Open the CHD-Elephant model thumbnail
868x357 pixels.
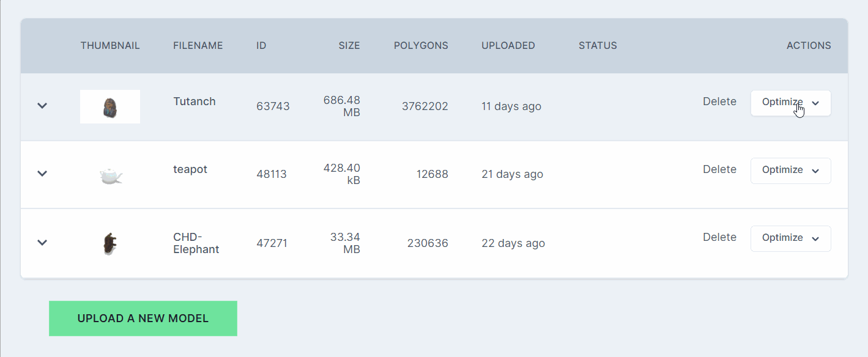coord(110,243)
